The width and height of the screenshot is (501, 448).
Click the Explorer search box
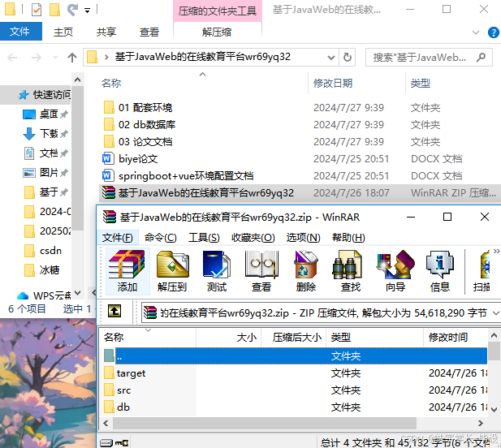tap(429, 58)
